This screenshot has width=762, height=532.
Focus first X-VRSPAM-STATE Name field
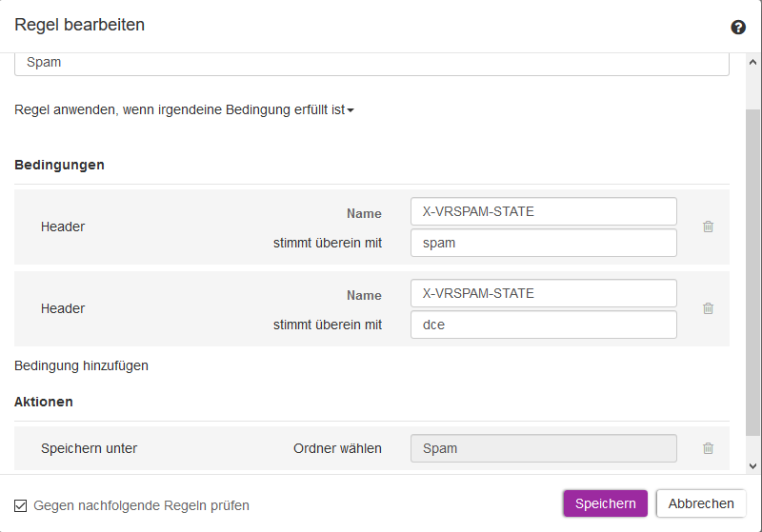(543, 211)
